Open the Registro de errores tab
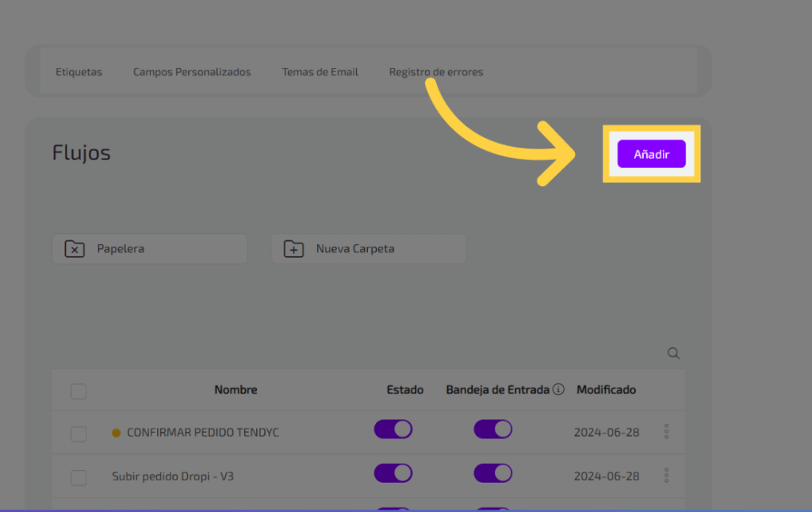Viewport: 812px width, 512px height. (435, 72)
